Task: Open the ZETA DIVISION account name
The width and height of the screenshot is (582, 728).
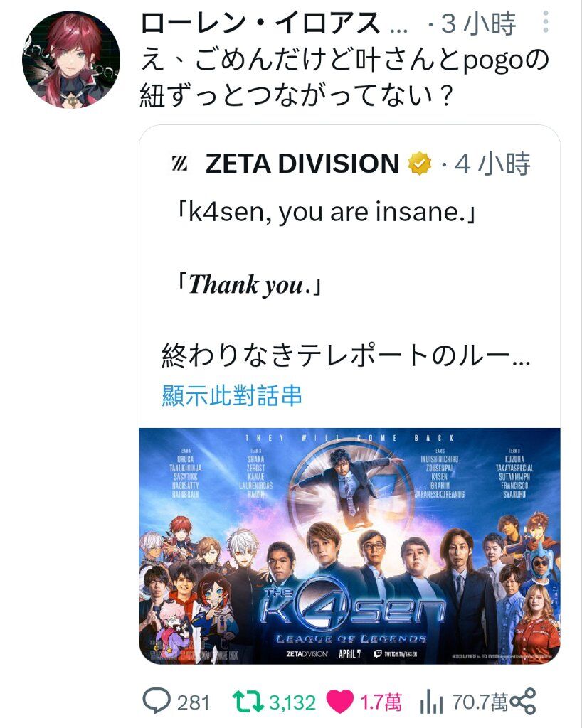Action: 302,164
